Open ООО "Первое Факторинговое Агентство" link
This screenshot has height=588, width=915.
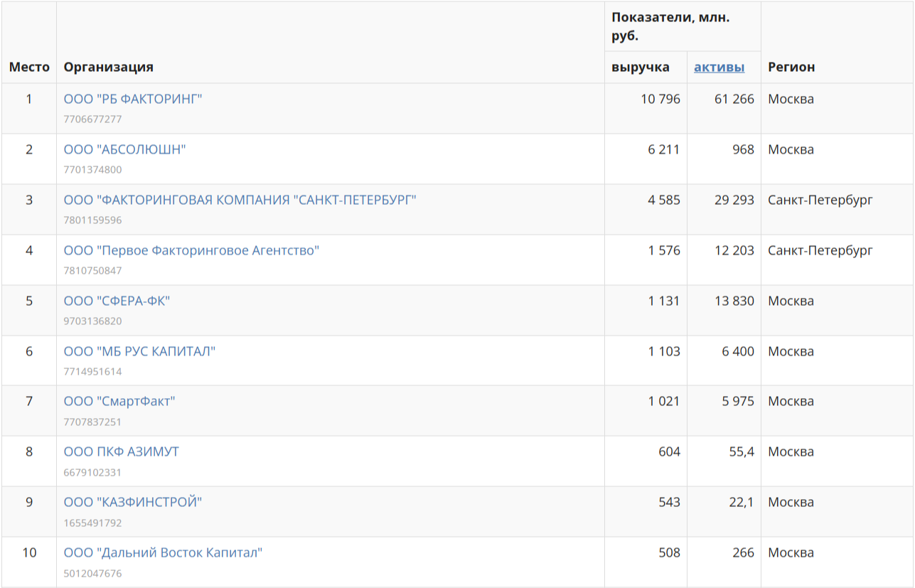pos(191,250)
